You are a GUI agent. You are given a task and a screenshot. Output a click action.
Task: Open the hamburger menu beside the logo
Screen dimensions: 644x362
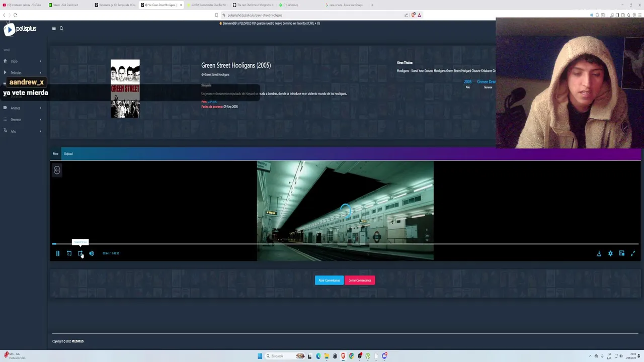pos(54,28)
